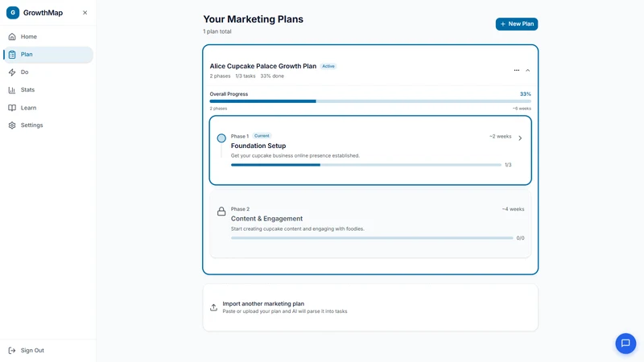Viewport: 644px width, 362px height.
Task: Click the Plan clipboard icon
Action: (x=12, y=55)
